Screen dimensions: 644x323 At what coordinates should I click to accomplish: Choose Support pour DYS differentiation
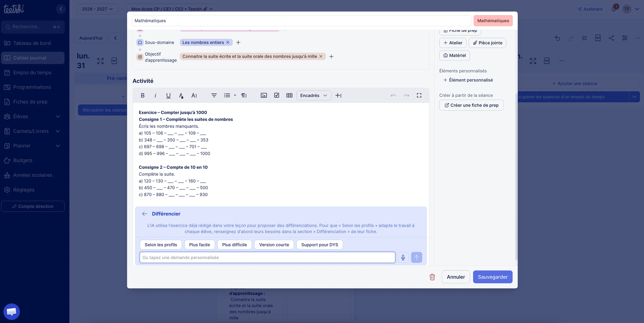[319, 245]
